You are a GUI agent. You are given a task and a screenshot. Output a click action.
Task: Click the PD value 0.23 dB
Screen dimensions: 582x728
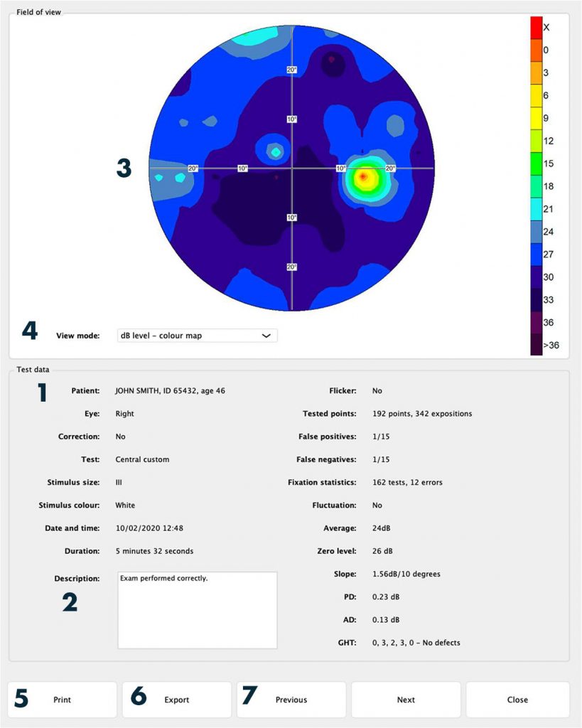(386, 597)
